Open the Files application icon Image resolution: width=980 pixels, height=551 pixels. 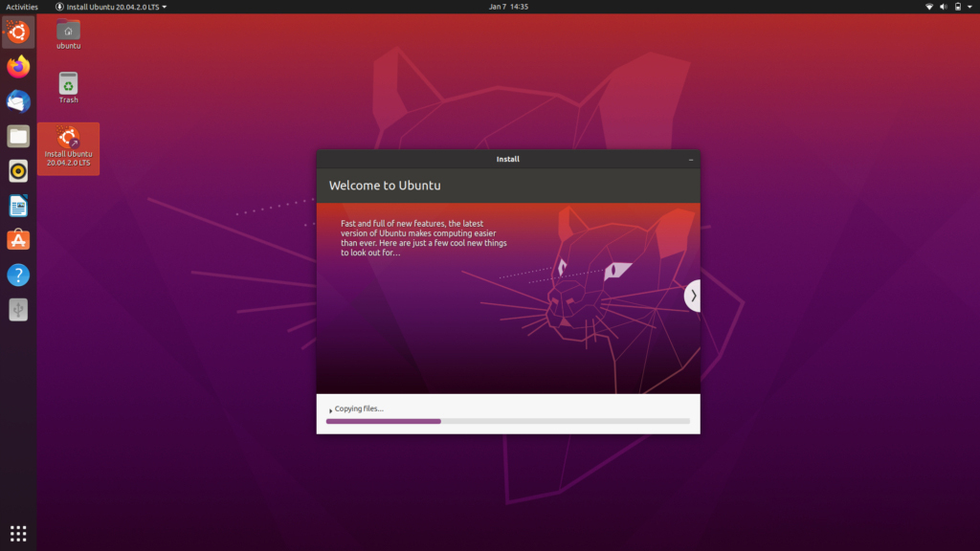(x=17, y=136)
